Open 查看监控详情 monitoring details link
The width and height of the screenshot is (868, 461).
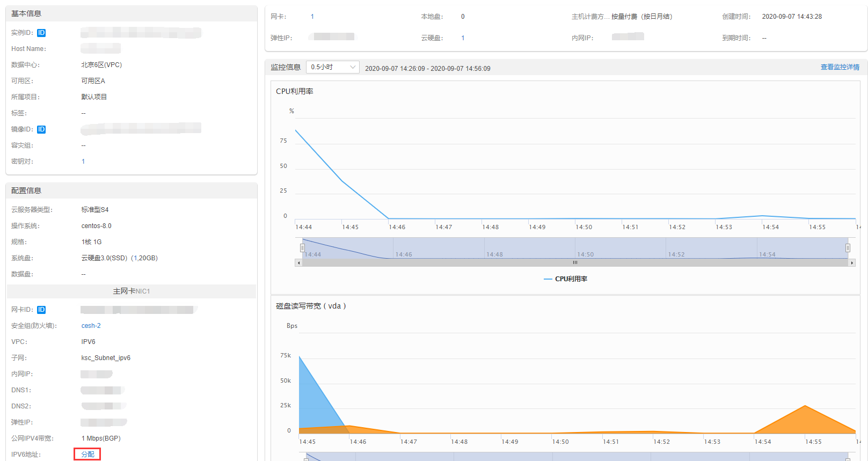(840, 67)
